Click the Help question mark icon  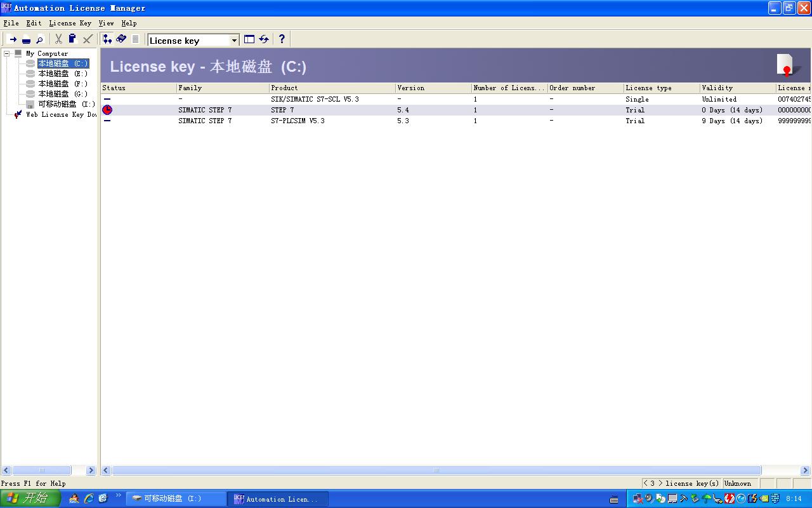[x=282, y=39]
